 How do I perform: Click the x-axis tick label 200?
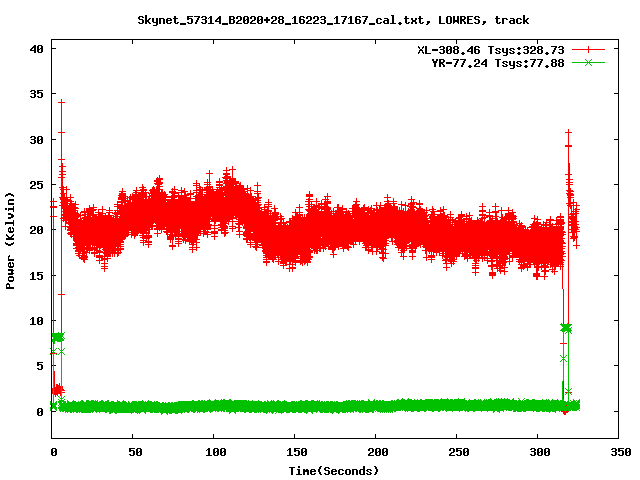[x=378, y=452]
